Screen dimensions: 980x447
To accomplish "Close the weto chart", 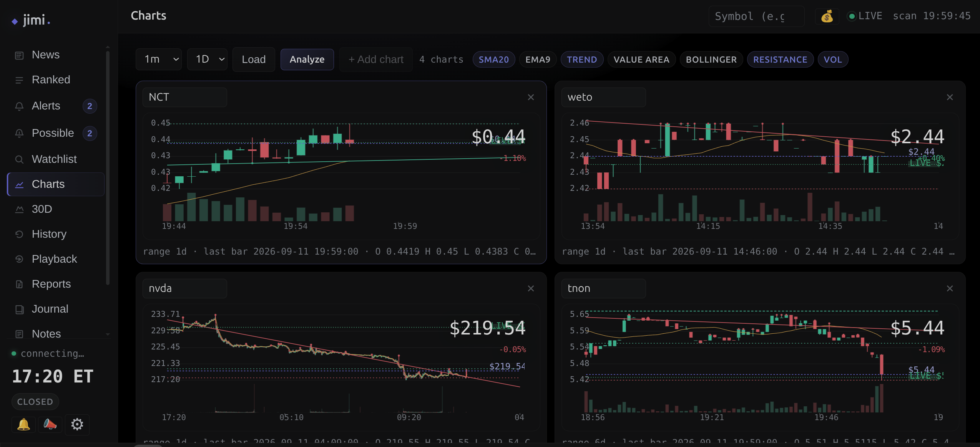I will point(950,97).
